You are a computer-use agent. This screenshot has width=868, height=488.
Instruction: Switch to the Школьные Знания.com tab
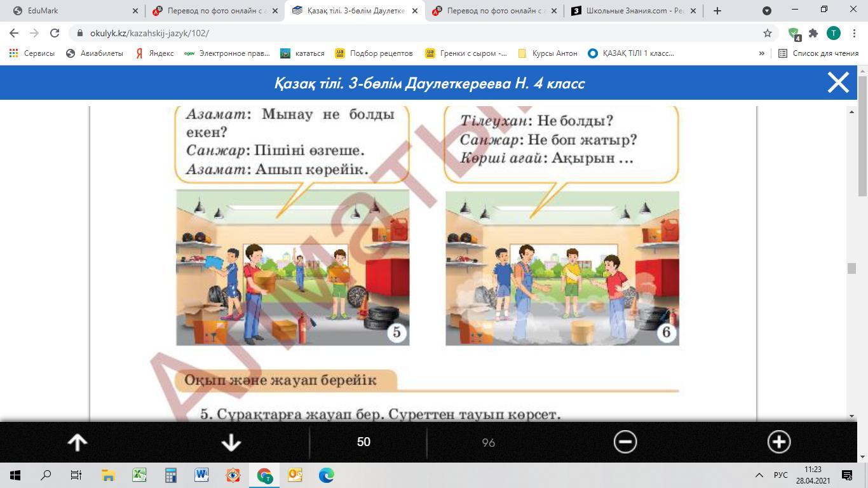click(634, 11)
